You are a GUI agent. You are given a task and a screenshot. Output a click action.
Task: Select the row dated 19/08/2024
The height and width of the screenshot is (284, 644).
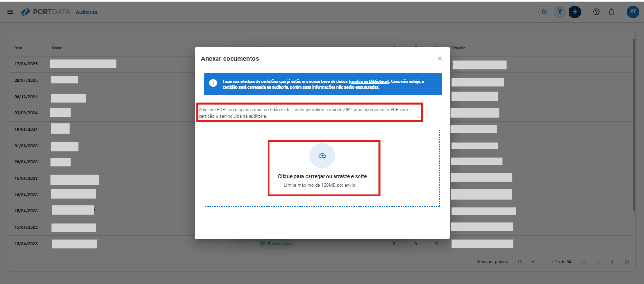coord(322,129)
